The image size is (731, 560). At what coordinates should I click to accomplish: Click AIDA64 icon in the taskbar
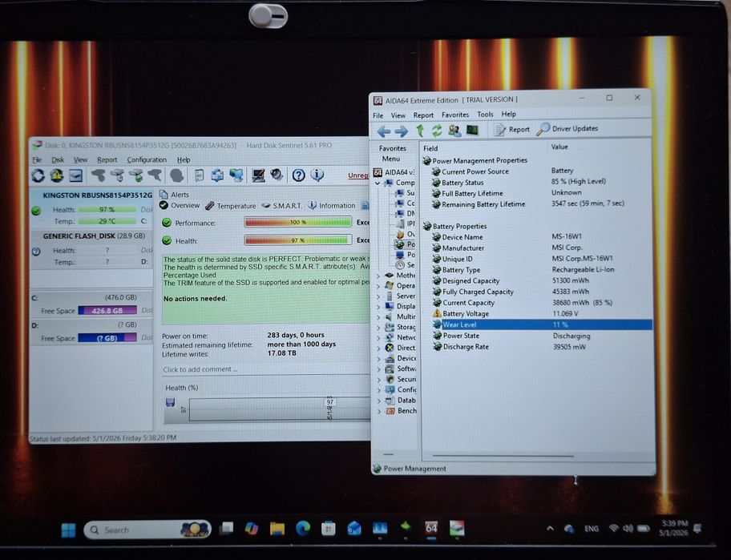point(431,528)
